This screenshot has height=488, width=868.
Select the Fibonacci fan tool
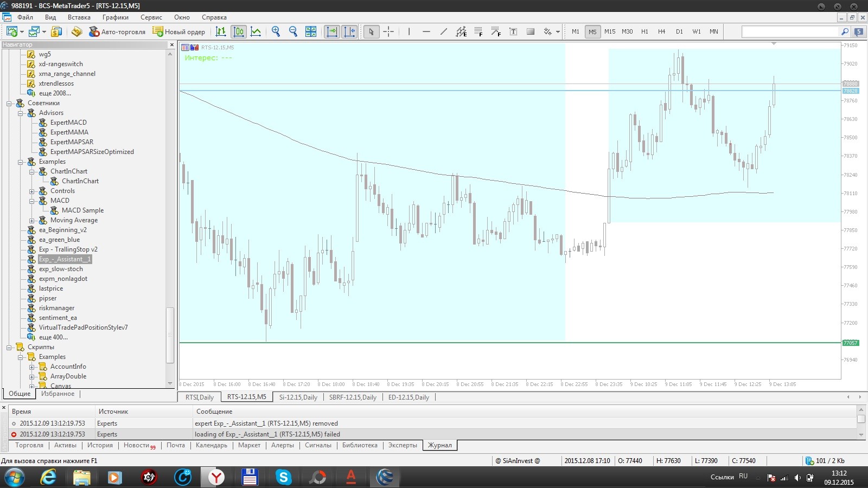click(496, 31)
